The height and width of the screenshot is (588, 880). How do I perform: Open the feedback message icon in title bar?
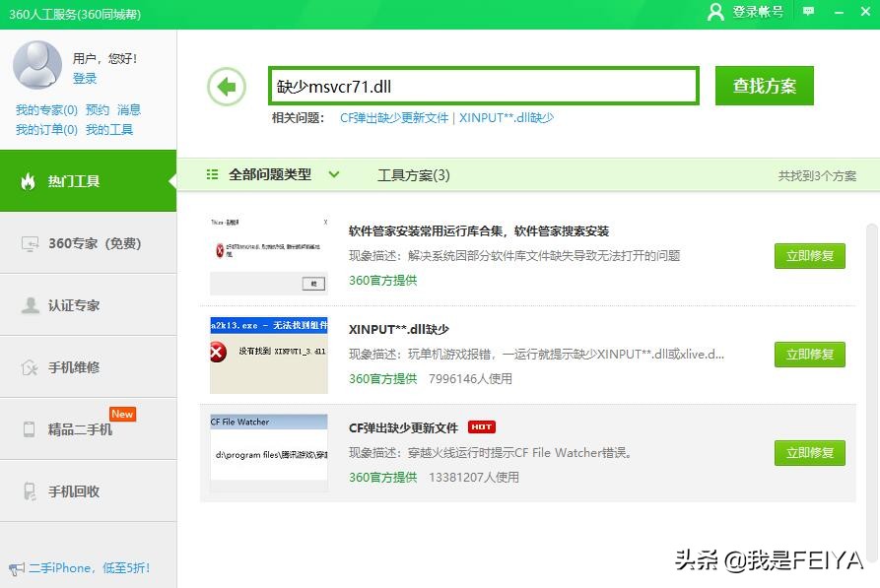[808, 11]
